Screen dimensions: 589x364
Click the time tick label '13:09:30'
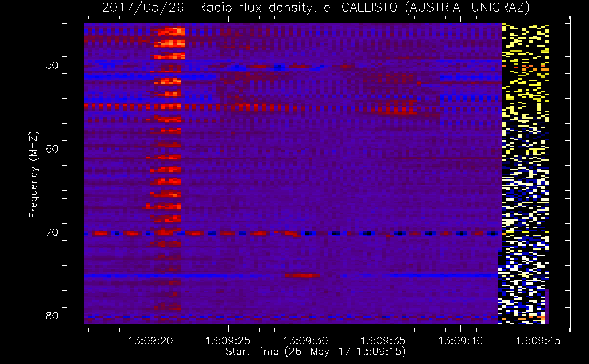[306, 341]
